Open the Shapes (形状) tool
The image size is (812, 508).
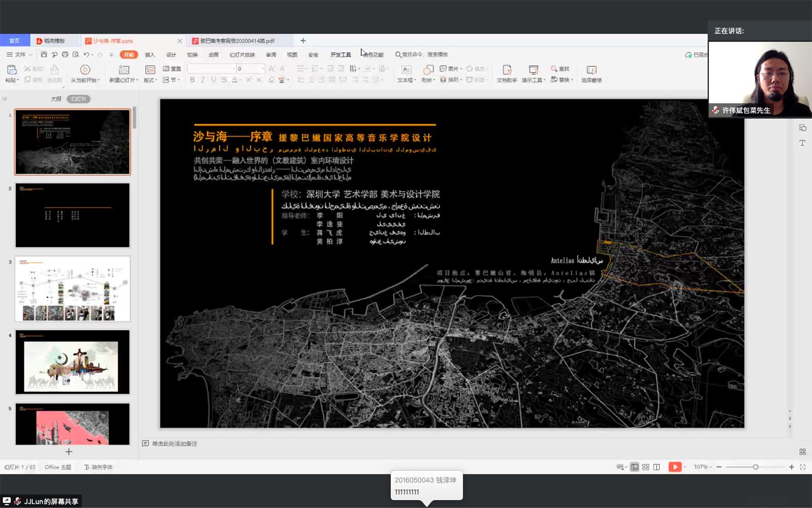(428, 70)
